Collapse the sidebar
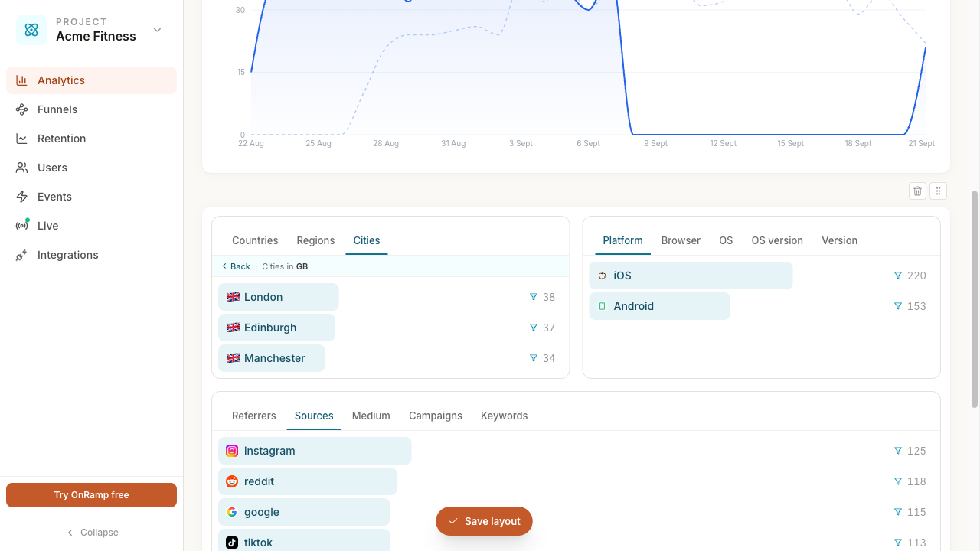Screen dimensions: 980x551 pos(91,533)
